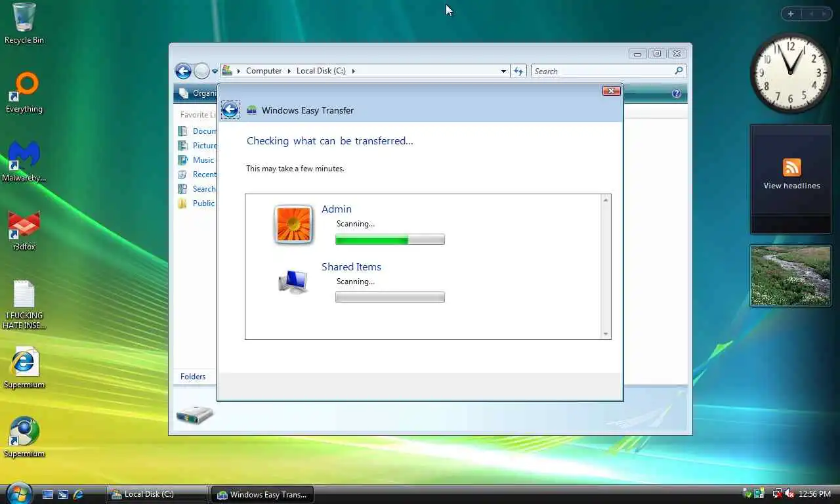The width and height of the screenshot is (840, 504).
Task: Click Switch between windows in Quick Launch
Action: (63, 494)
